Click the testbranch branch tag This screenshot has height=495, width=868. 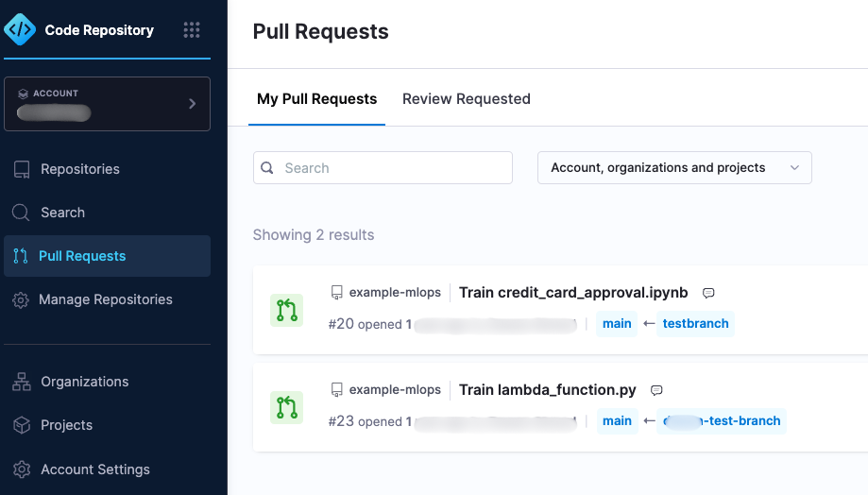695,323
